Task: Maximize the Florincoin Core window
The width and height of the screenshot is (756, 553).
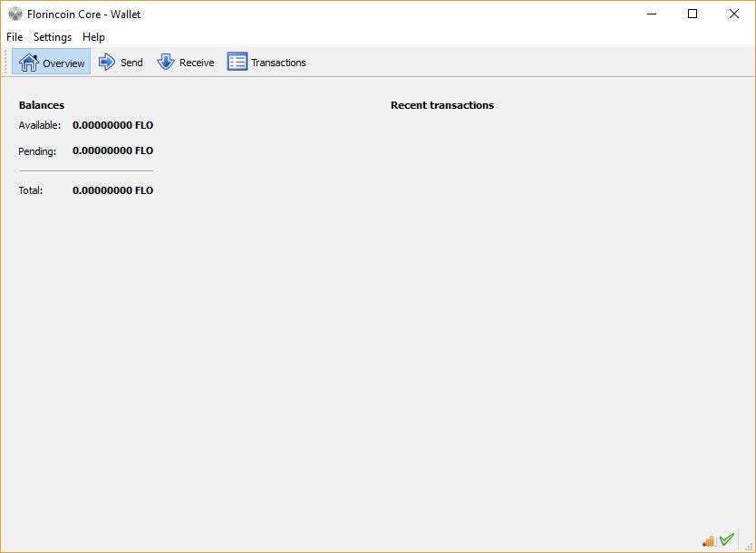Action: pos(693,14)
